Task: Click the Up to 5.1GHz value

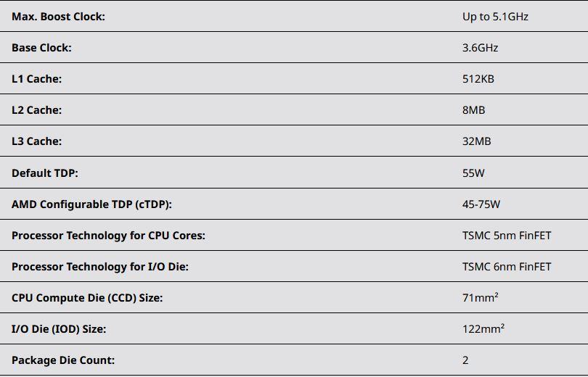Action: 495,17
